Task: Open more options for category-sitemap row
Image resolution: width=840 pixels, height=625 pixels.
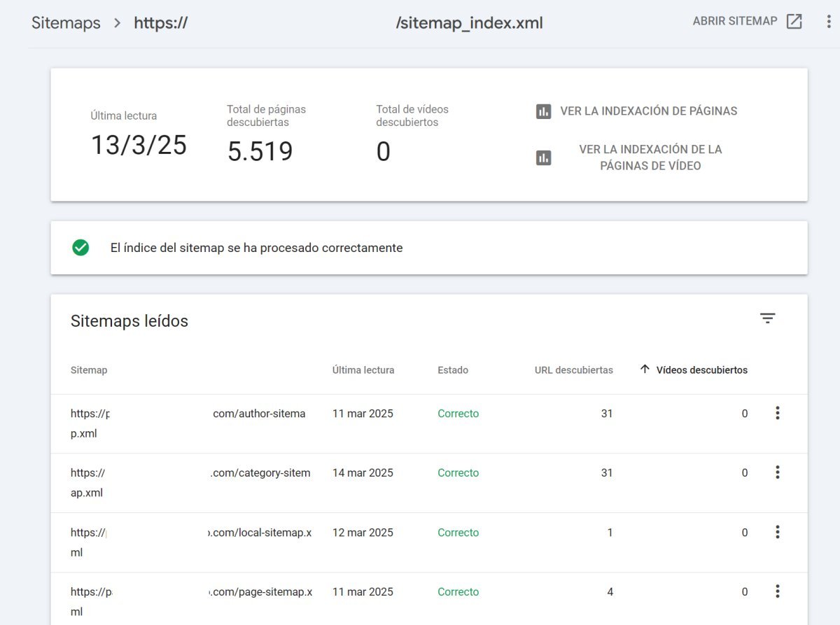Action: (x=777, y=473)
